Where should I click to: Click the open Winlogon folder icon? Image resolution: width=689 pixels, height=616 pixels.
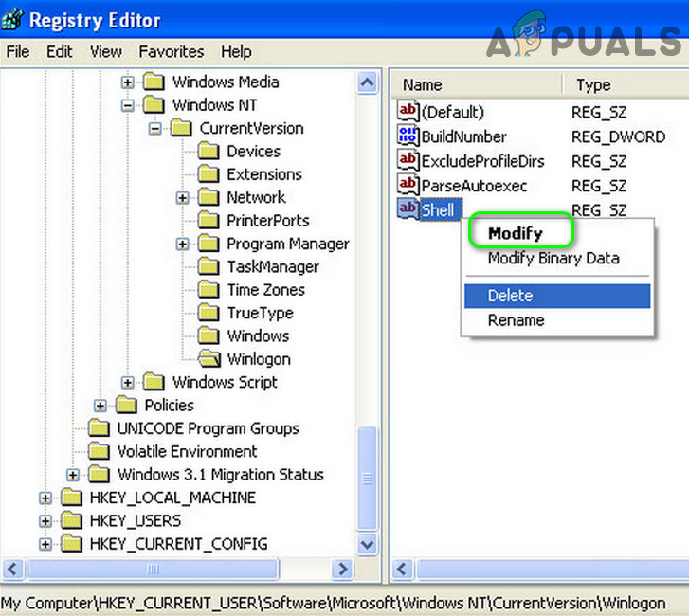(209, 358)
